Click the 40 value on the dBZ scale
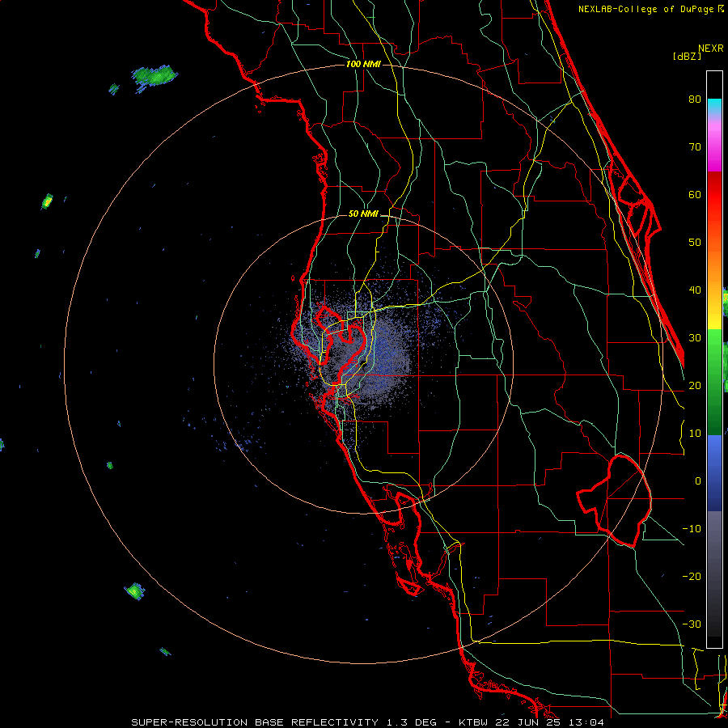The height and width of the screenshot is (728, 728). point(695,290)
